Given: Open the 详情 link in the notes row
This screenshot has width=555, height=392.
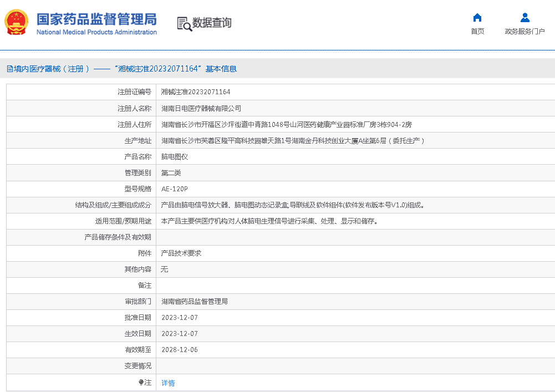Looking at the screenshot, I should point(168,383).
